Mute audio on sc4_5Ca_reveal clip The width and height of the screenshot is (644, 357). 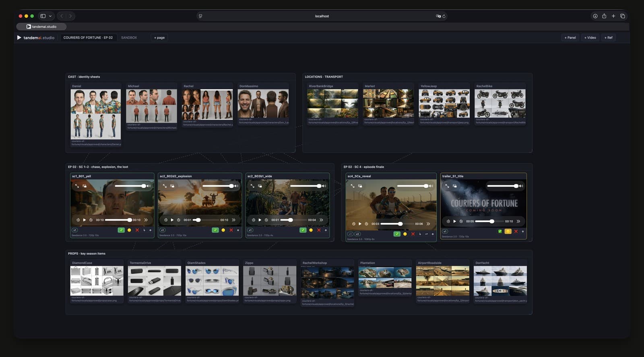(x=431, y=186)
